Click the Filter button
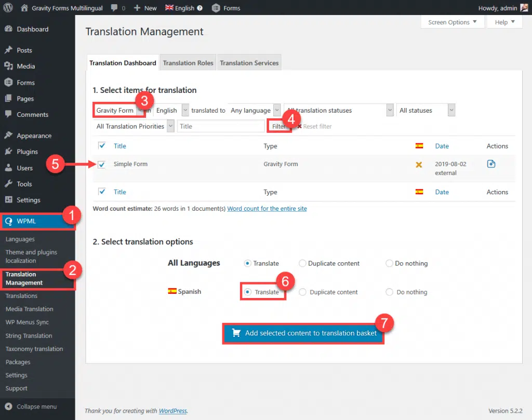The image size is (532, 420). [279, 126]
